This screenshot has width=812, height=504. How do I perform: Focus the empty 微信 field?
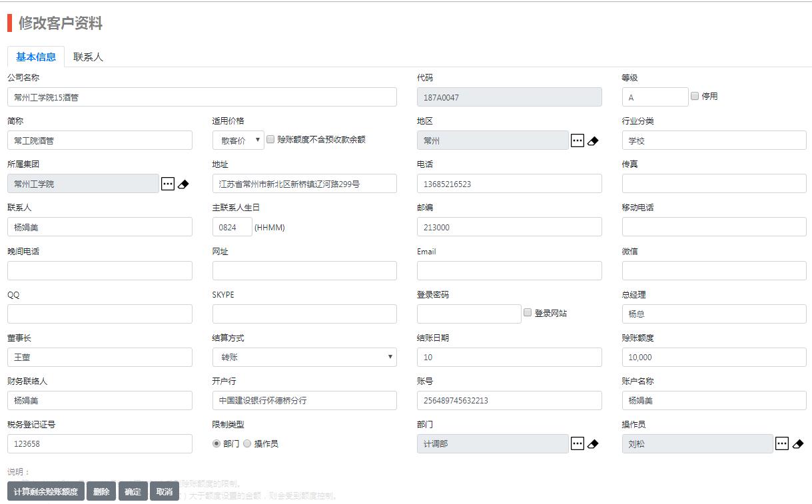pyautogui.click(x=714, y=270)
